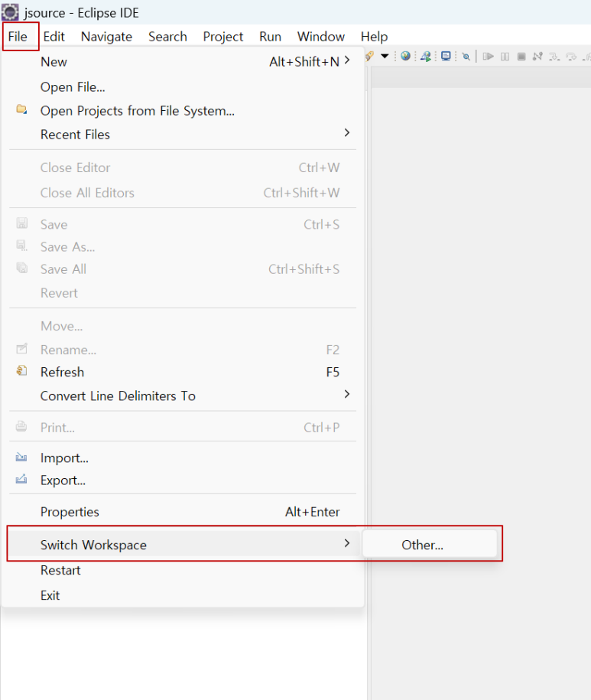Click the Rename icon in File menu
Image resolution: width=591 pixels, height=700 pixels.
tap(21, 348)
